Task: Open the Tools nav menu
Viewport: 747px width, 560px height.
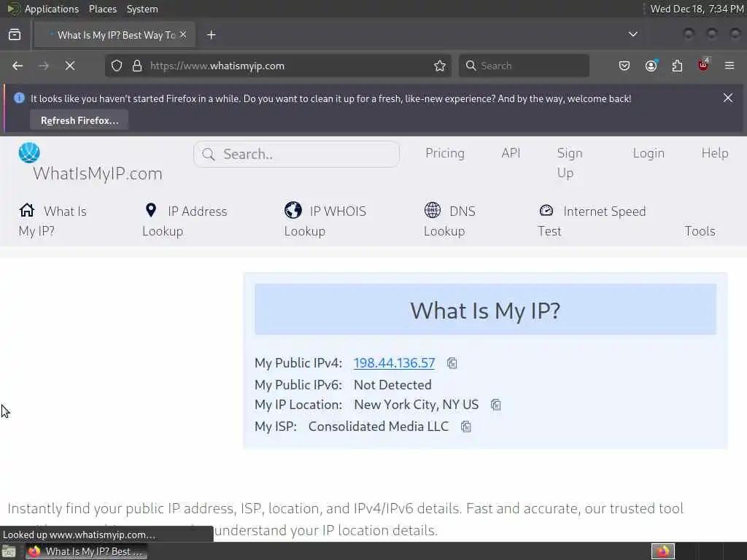Action: [x=700, y=231]
